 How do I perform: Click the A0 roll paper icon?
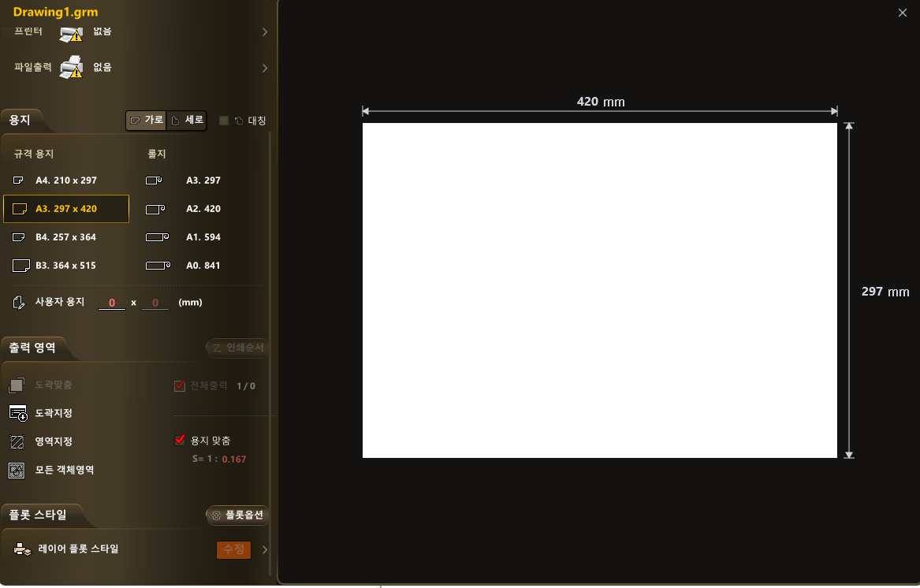[x=158, y=266]
